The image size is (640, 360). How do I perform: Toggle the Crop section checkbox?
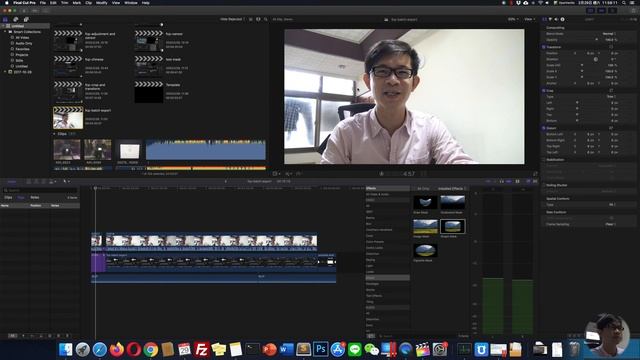point(544,91)
